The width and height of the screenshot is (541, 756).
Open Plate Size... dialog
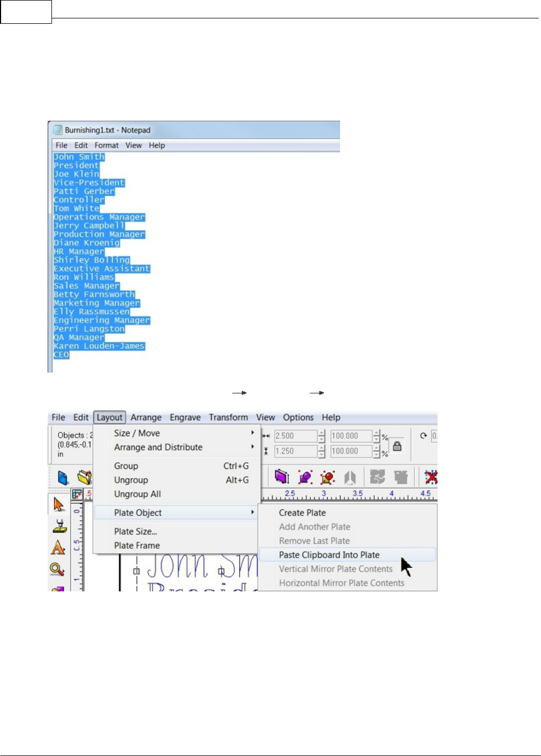pos(175,532)
